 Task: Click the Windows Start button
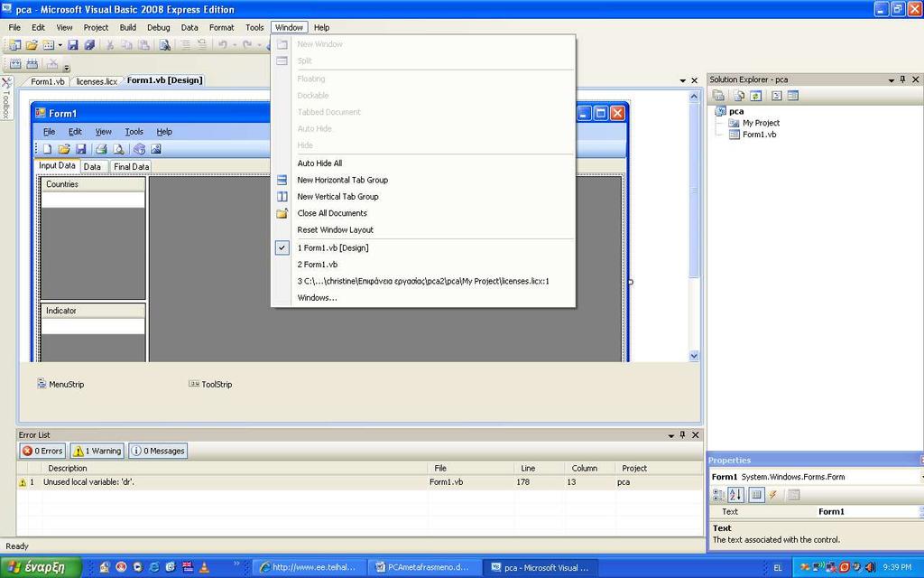click(x=40, y=567)
